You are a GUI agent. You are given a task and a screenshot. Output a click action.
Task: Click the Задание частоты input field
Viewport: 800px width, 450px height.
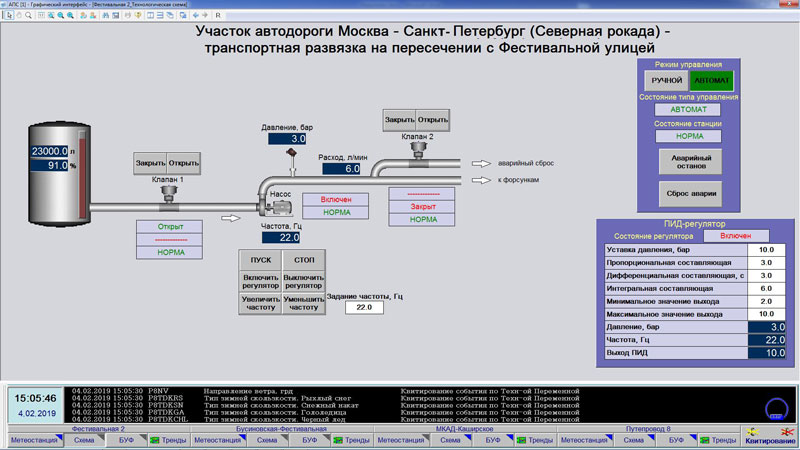click(x=364, y=307)
